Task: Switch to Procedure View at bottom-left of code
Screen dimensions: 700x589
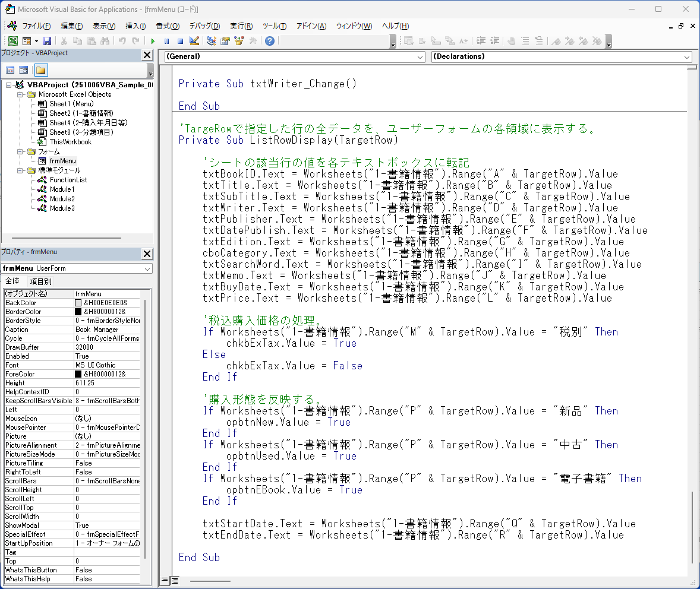Action: 165,580
